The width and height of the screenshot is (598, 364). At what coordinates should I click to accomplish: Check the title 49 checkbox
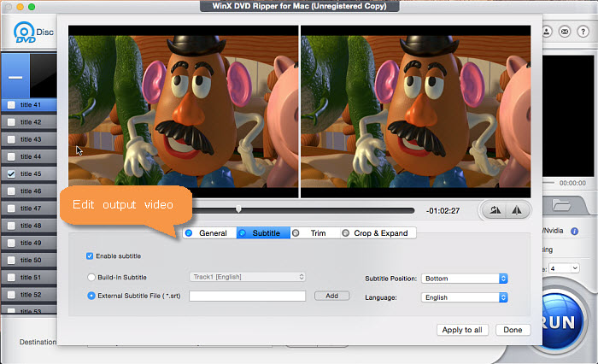tap(11, 243)
